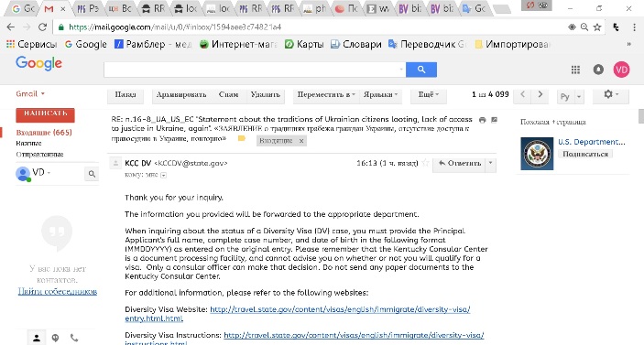Mark message as Спам
This screenshot has width=644, height=345.
tap(228, 95)
